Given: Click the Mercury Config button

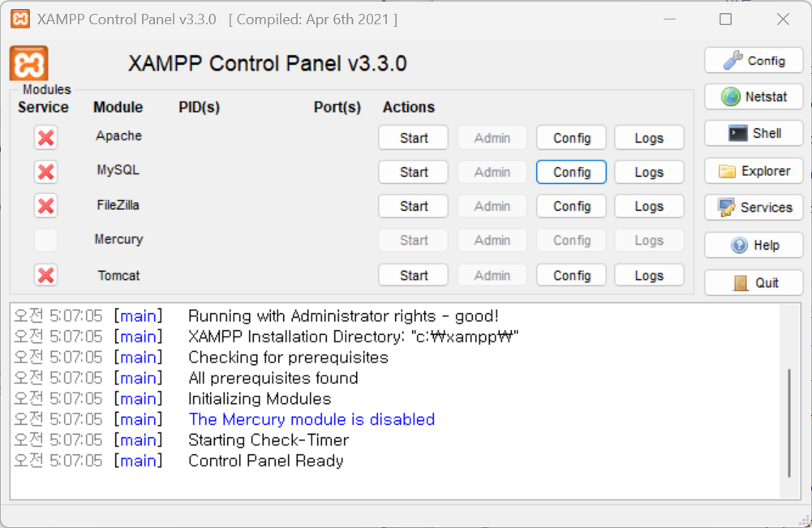Looking at the screenshot, I should tap(572, 240).
